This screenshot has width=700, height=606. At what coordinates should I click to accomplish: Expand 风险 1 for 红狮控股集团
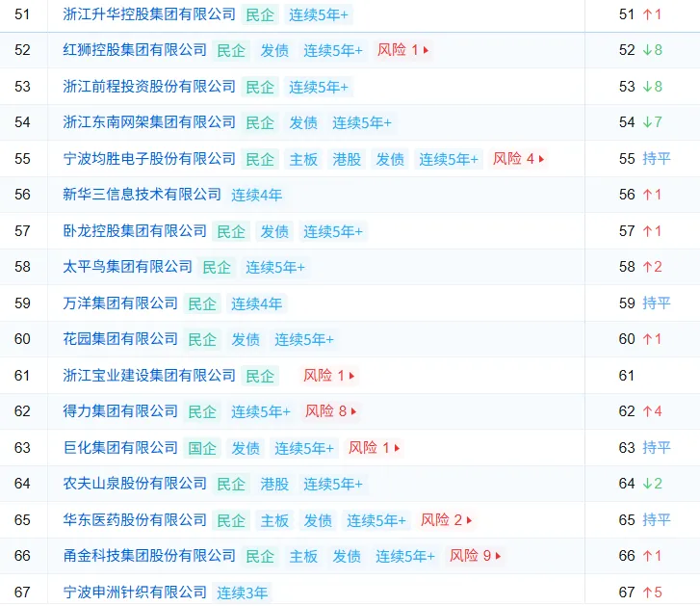tap(402, 49)
